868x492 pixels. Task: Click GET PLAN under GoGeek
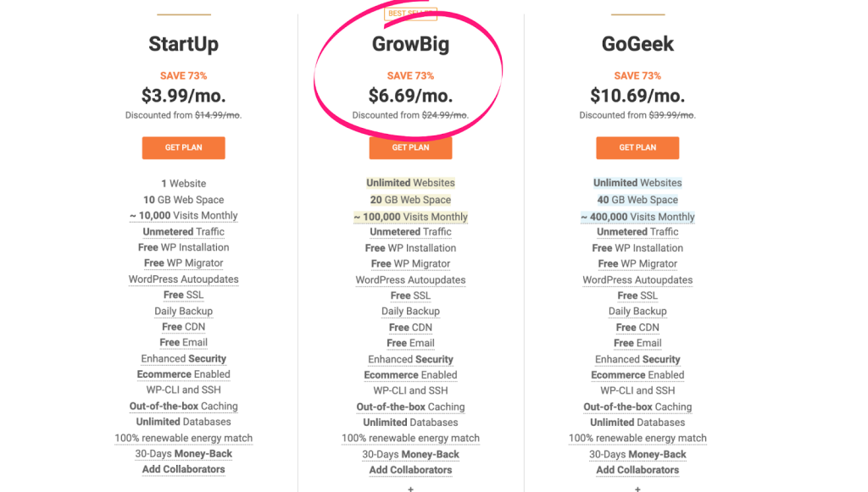pyautogui.click(x=637, y=147)
